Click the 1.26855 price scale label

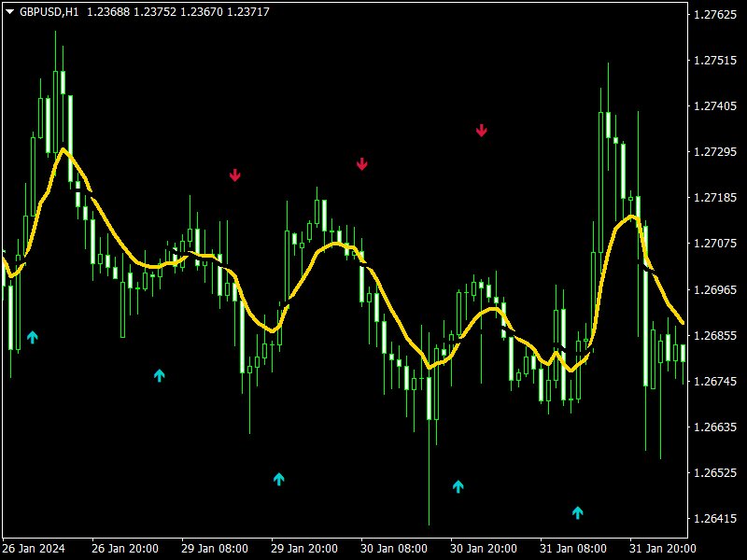(714, 335)
